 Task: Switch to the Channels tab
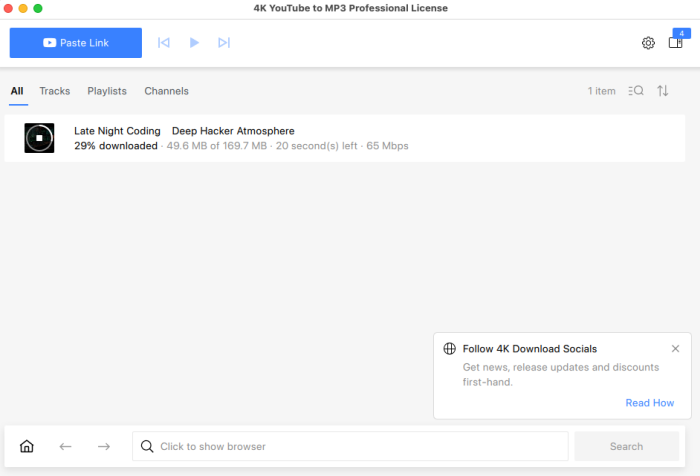click(x=167, y=91)
